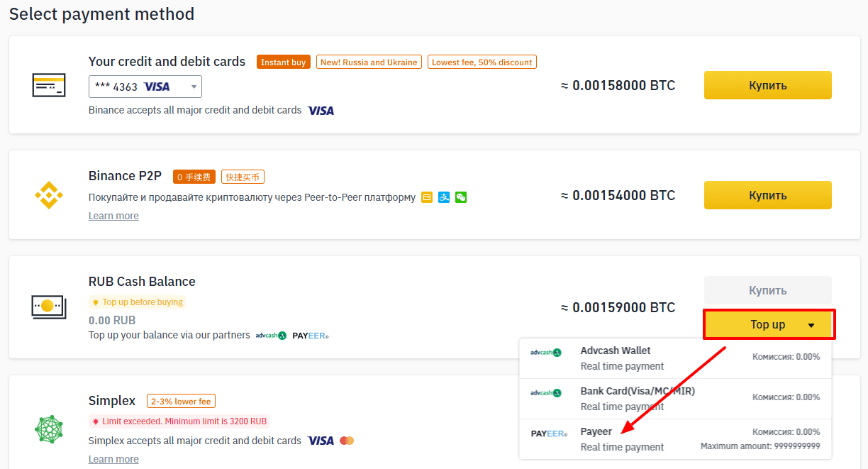
Task: Click the 'Binance P2P' title
Action: (126, 176)
